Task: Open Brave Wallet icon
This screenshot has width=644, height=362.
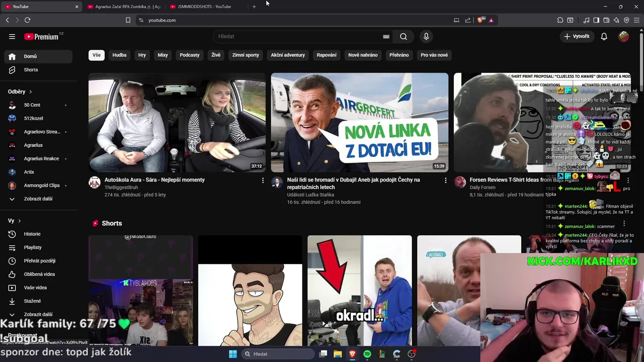Action: click(x=606, y=20)
